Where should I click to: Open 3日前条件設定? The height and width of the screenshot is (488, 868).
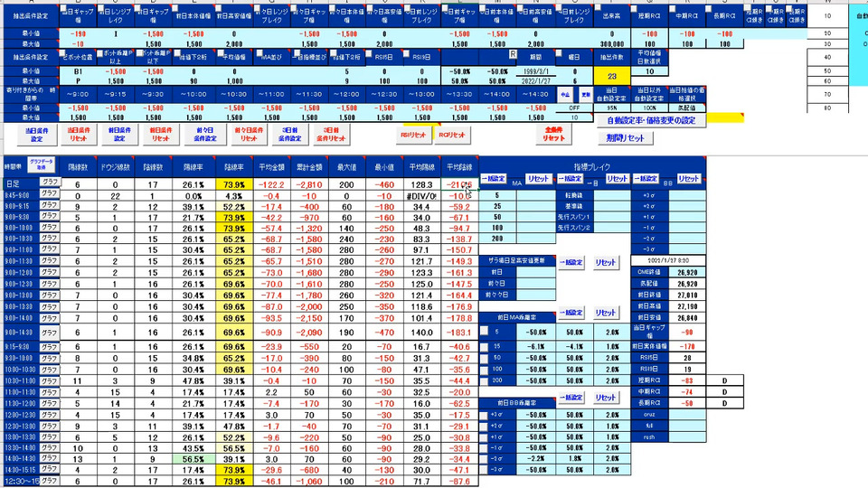[290, 135]
